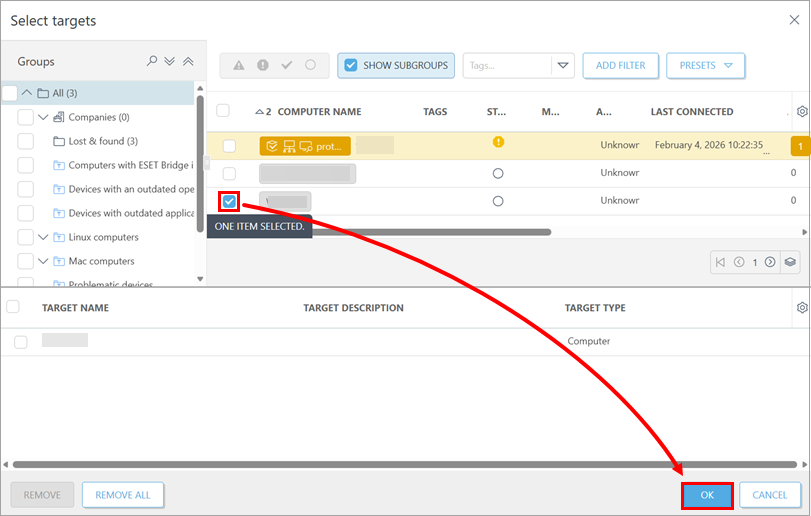This screenshot has height=516, width=811.
Task: Toggle the Show Subgroups checkbox
Action: pyautogui.click(x=350, y=65)
